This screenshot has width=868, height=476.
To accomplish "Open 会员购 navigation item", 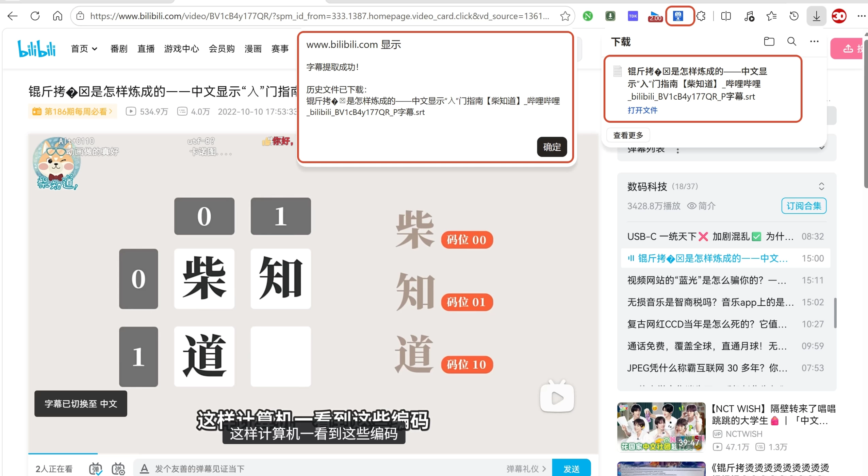I will 222,49.
